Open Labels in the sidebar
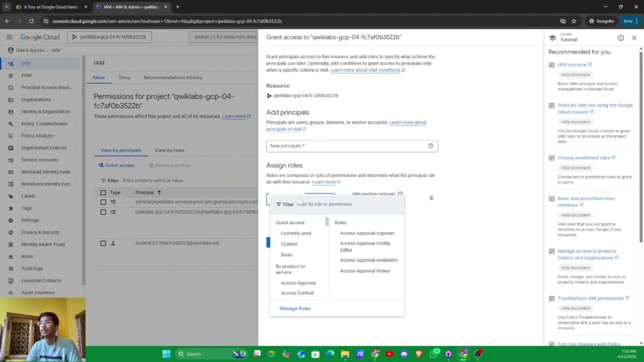 28,196
